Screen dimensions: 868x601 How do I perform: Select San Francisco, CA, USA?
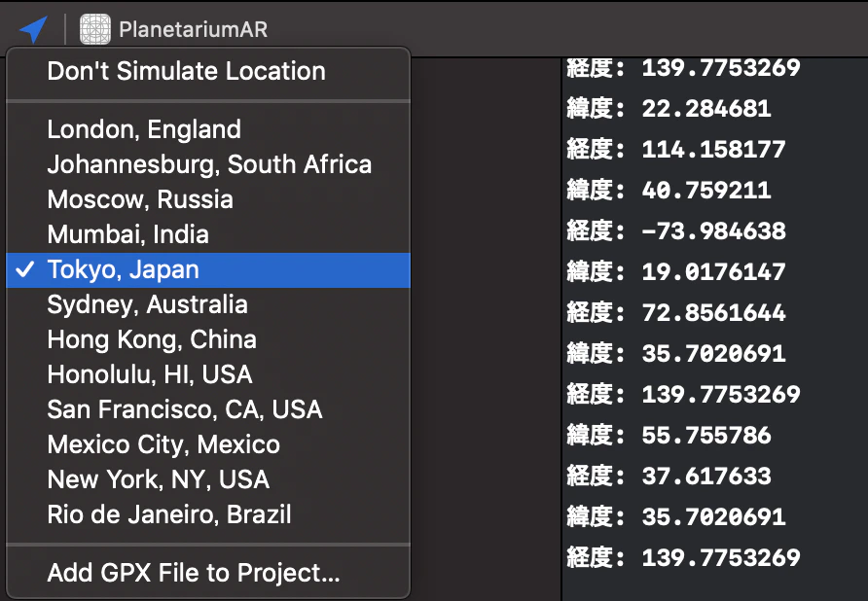point(208,409)
